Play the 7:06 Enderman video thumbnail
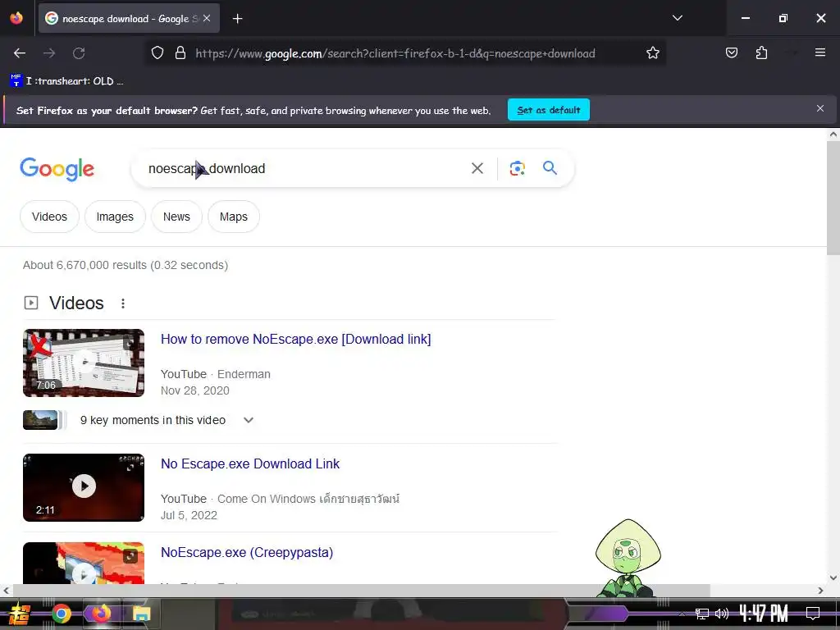 [84, 363]
